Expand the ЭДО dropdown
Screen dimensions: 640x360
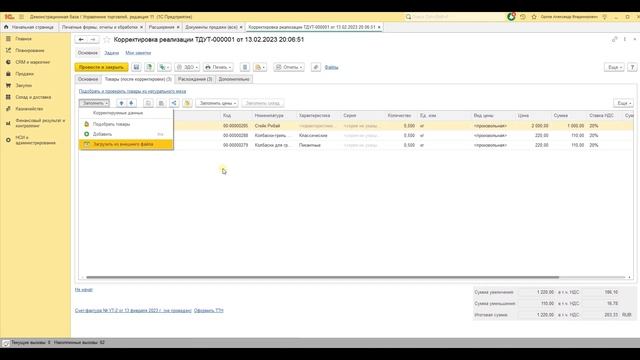pos(187,67)
